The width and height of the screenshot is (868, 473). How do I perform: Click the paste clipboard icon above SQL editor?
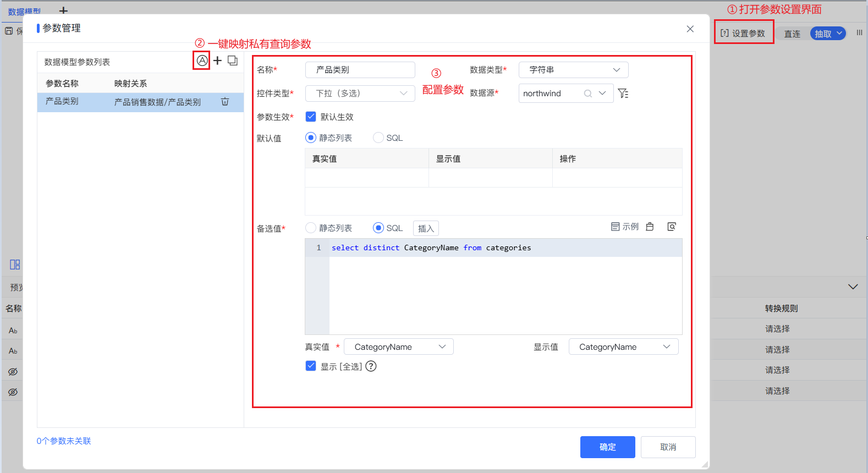pos(650,227)
